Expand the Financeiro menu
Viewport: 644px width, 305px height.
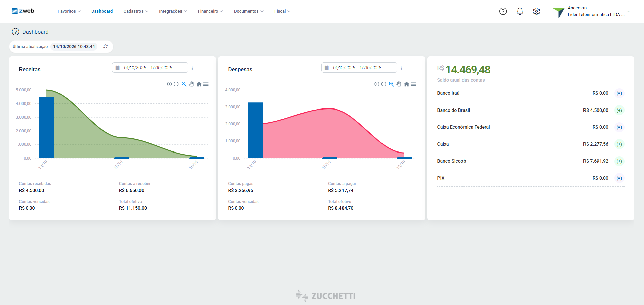(210, 11)
